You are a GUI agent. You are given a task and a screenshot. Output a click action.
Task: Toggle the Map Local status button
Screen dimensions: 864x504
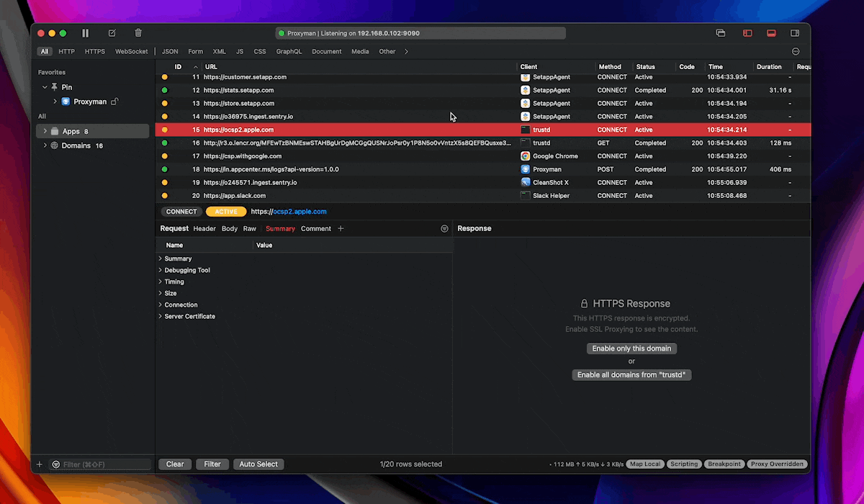pos(645,464)
